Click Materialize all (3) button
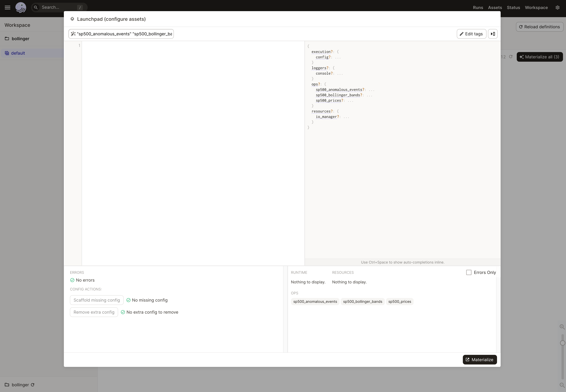 (540, 57)
